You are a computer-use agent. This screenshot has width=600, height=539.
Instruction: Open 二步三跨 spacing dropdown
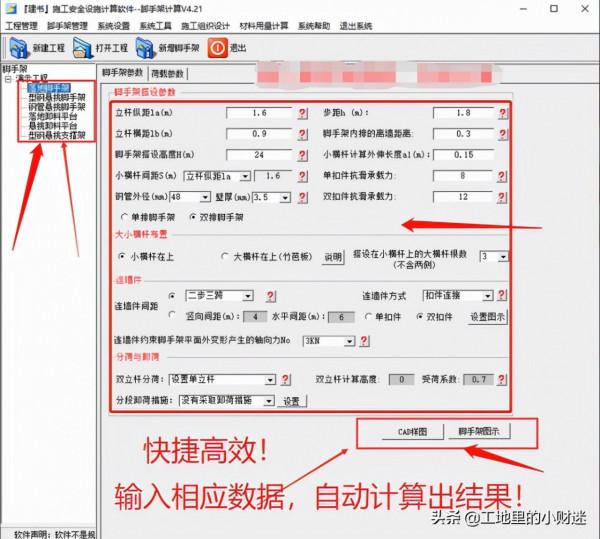[248, 296]
